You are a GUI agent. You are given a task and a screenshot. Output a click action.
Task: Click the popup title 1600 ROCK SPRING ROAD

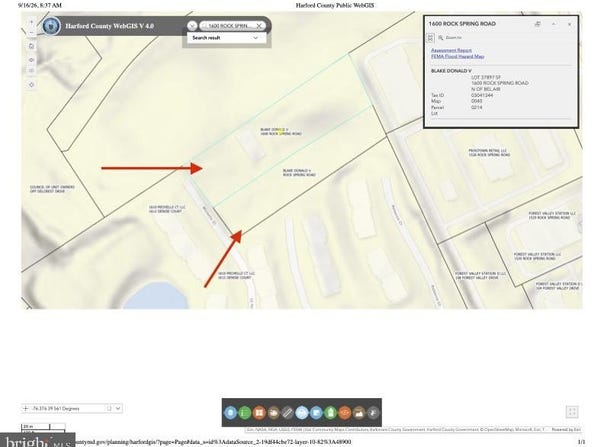(462, 24)
